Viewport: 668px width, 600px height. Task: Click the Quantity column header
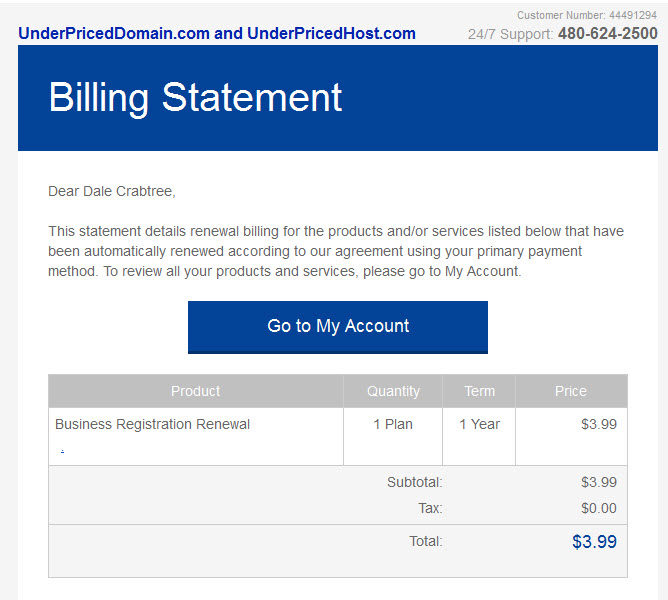tap(393, 391)
